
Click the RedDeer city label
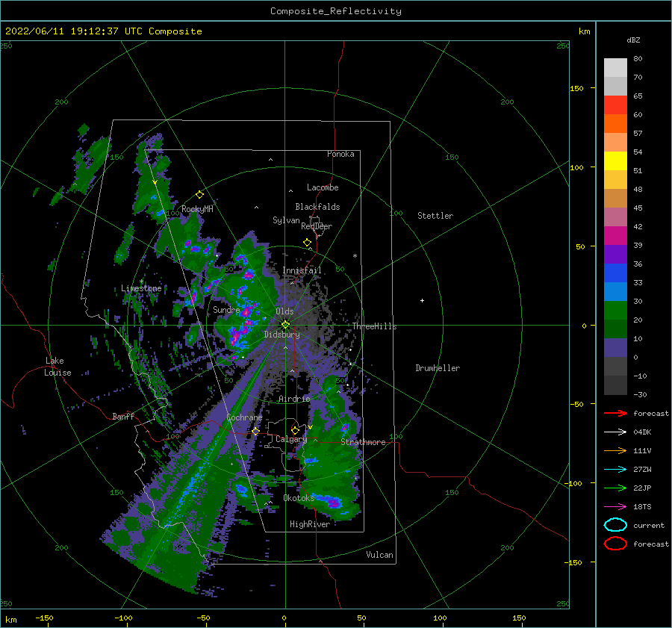coord(317,226)
